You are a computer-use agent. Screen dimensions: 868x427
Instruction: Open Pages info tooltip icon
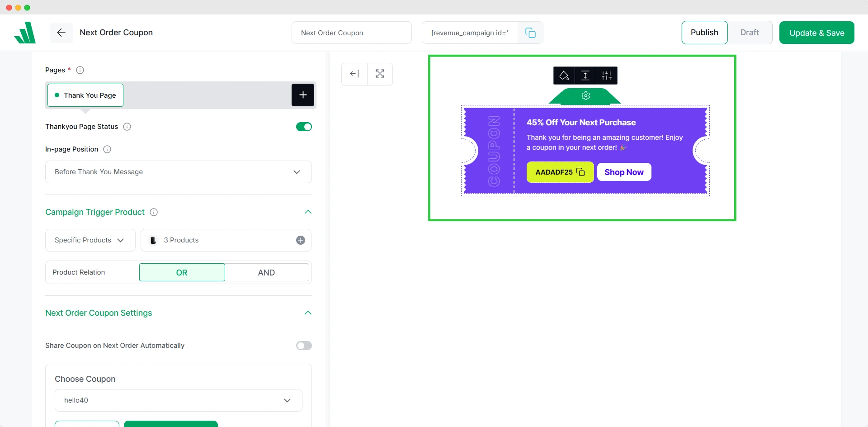pyautogui.click(x=80, y=70)
